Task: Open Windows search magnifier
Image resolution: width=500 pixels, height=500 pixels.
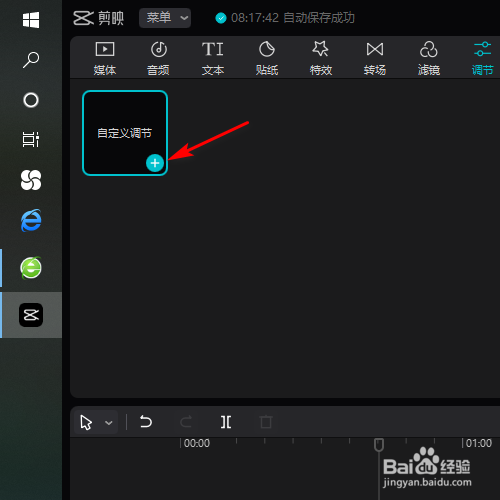Action: [31, 60]
